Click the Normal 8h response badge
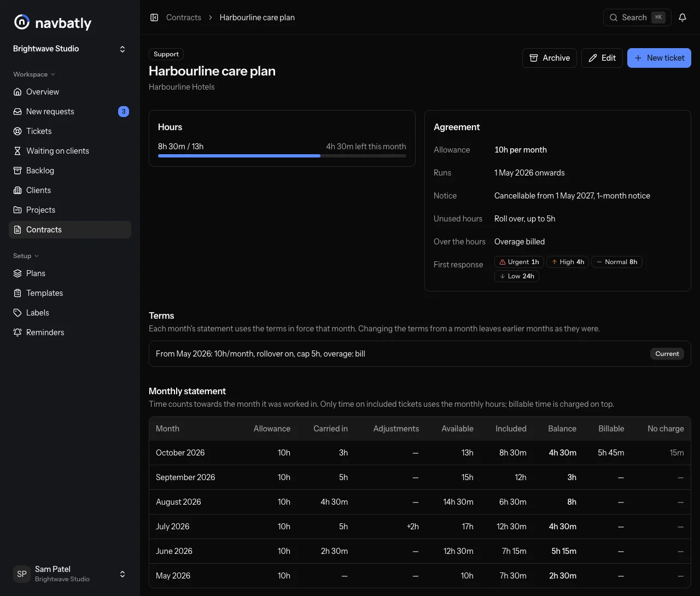 pyautogui.click(x=617, y=262)
